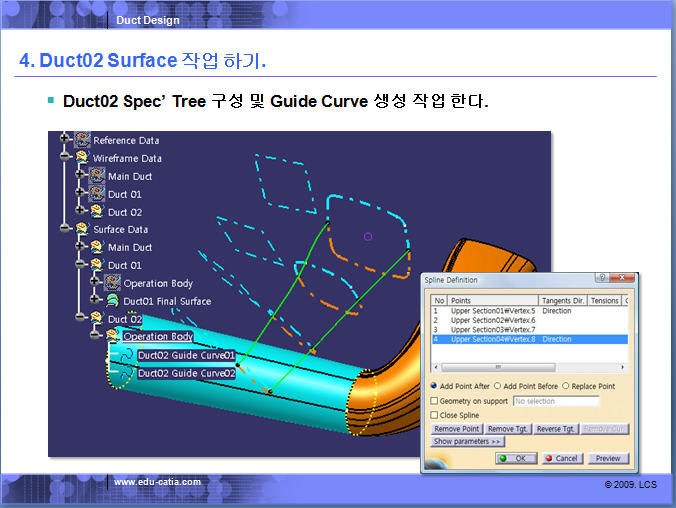Click the Duct02 Guide Curve02 spline icon

126,373
